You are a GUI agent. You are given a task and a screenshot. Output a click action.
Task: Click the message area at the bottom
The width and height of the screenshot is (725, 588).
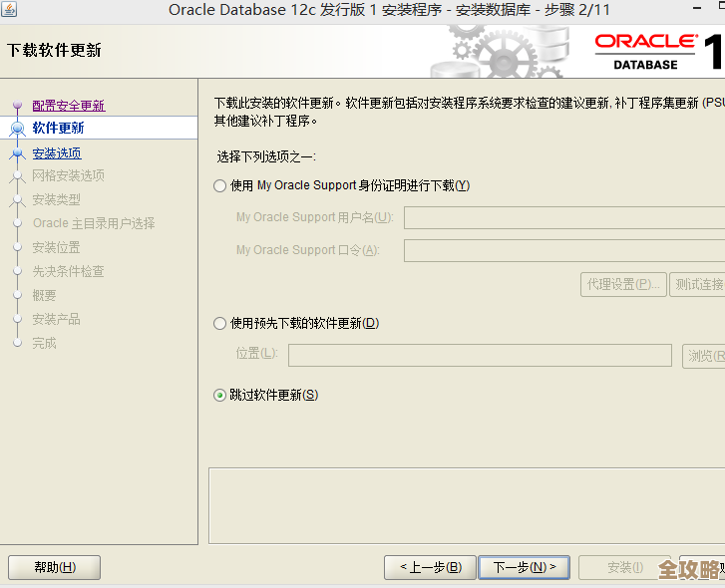(467, 506)
